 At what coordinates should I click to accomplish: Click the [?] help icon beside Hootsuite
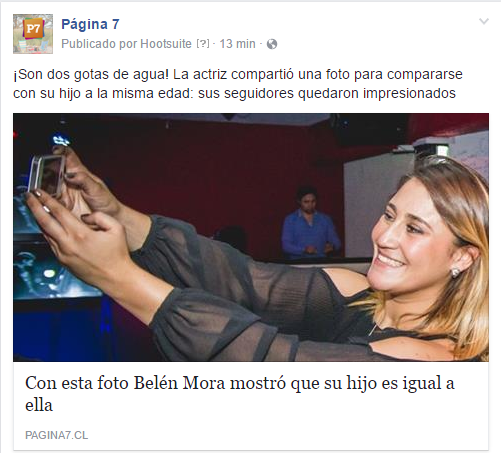(x=203, y=44)
